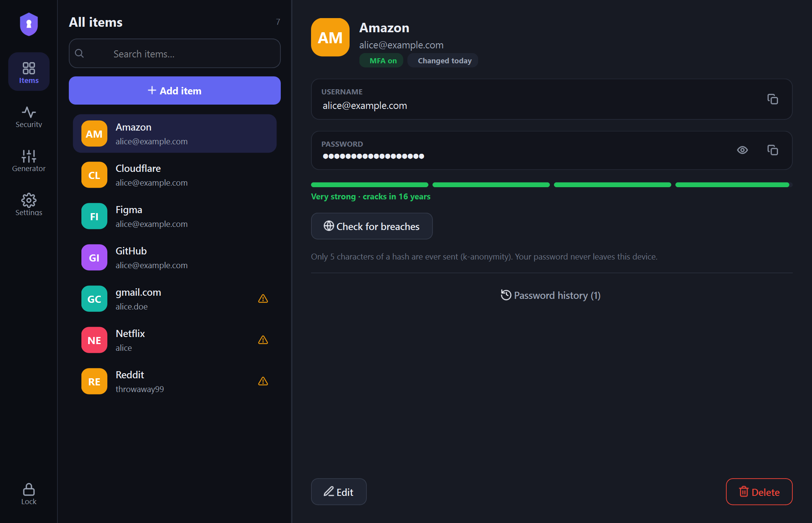Click the Amazon title in detail pane

click(x=384, y=28)
